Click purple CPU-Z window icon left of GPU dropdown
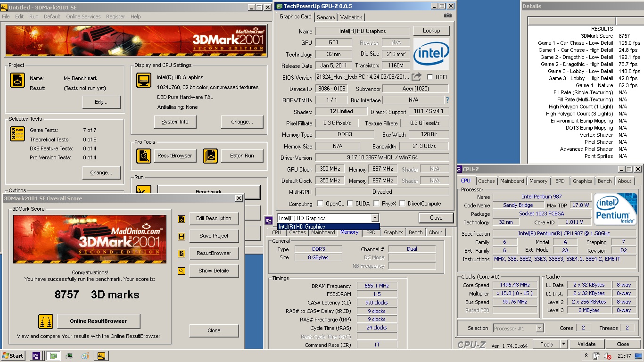The width and height of the screenshot is (644, 362). [269, 220]
